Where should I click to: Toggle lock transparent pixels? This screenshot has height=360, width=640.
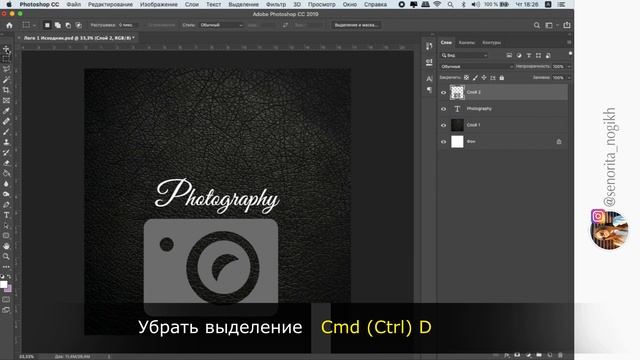point(467,78)
